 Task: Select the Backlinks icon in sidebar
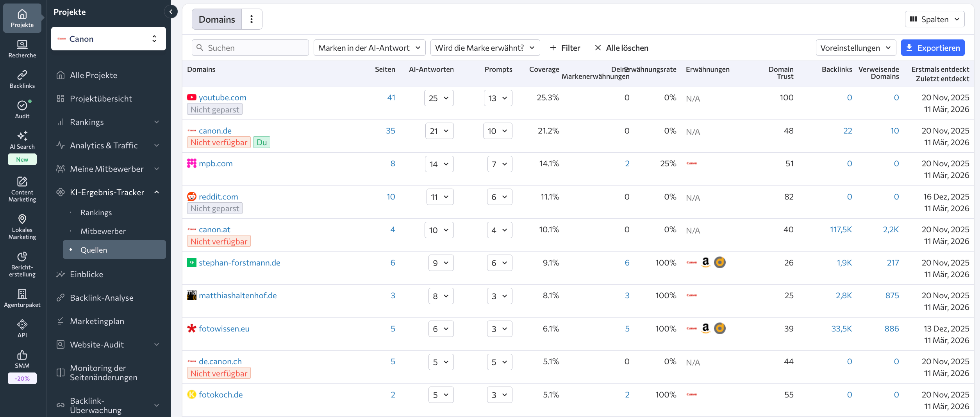coord(22,78)
